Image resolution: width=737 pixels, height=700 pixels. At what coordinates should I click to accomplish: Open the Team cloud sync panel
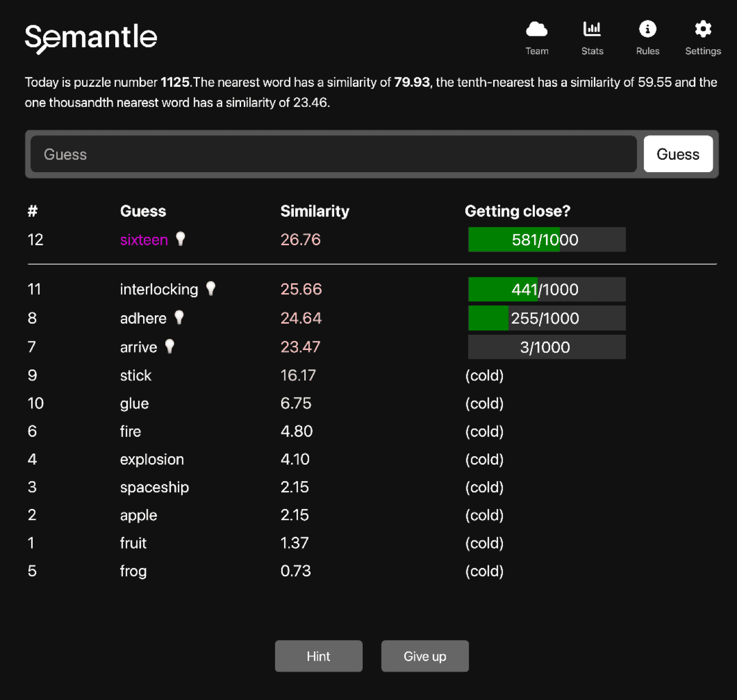pyautogui.click(x=536, y=37)
